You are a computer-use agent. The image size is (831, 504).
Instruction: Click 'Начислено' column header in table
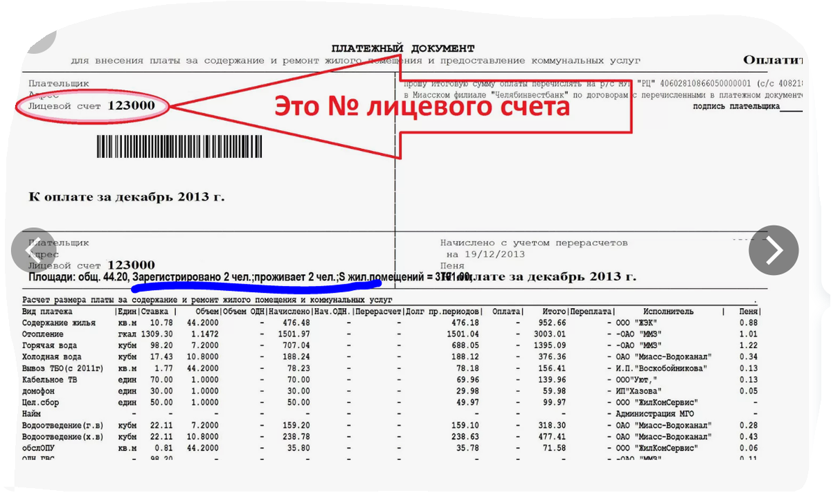(289, 312)
